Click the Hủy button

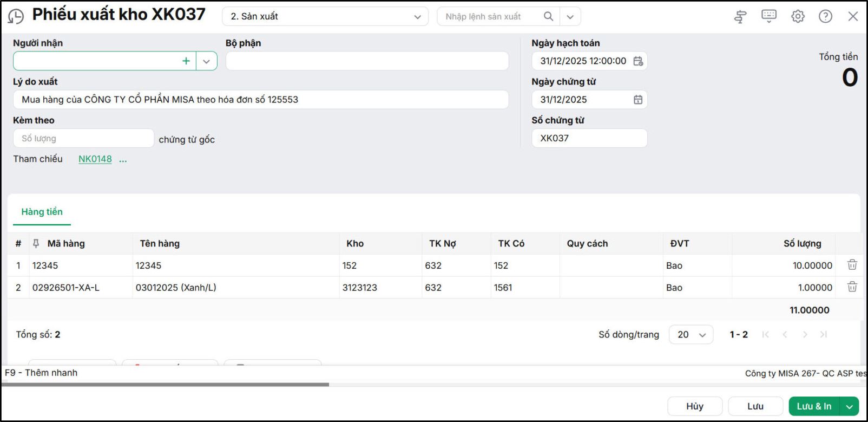click(x=695, y=406)
